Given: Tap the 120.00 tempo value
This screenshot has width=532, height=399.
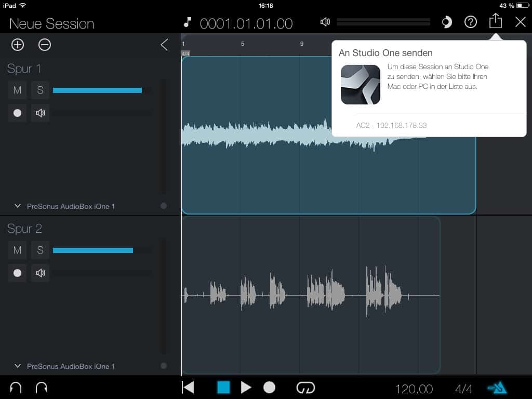Looking at the screenshot, I should click(414, 389).
